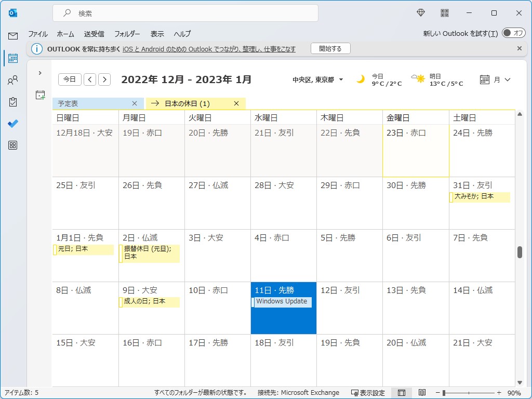Viewport: 532px width, 399px height.
Task: Close the 予定表 calendar tab
Action: (135, 103)
